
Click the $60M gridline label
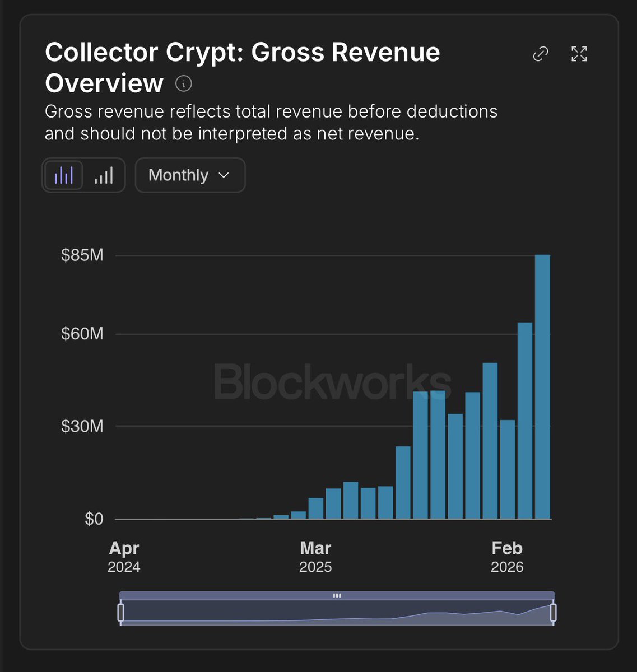point(82,334)
